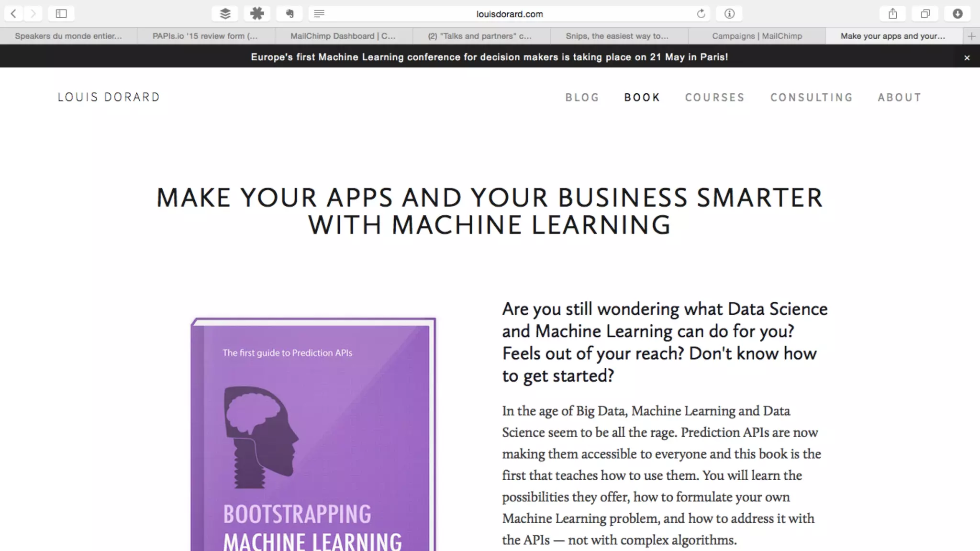The image size is (980, 551).
Task: Switch to the Campaigns | MailChimp tab
Action: [757, 36]
